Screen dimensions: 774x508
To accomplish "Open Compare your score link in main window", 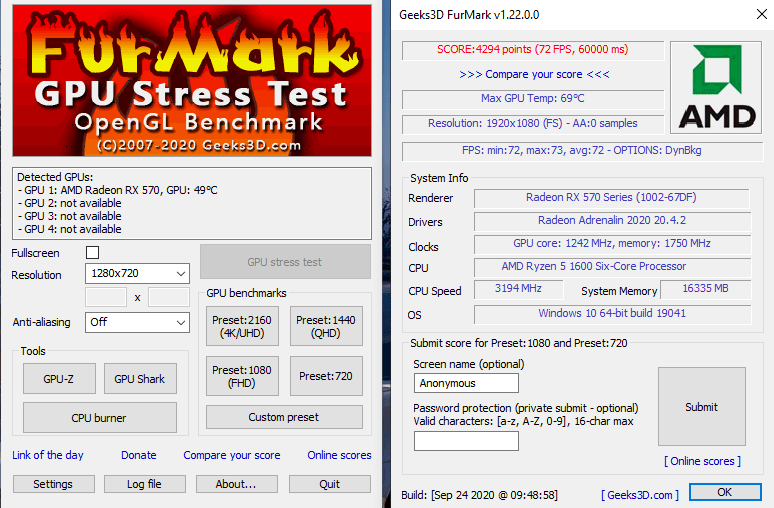I will pyautogui.click(x=232, y=455).
